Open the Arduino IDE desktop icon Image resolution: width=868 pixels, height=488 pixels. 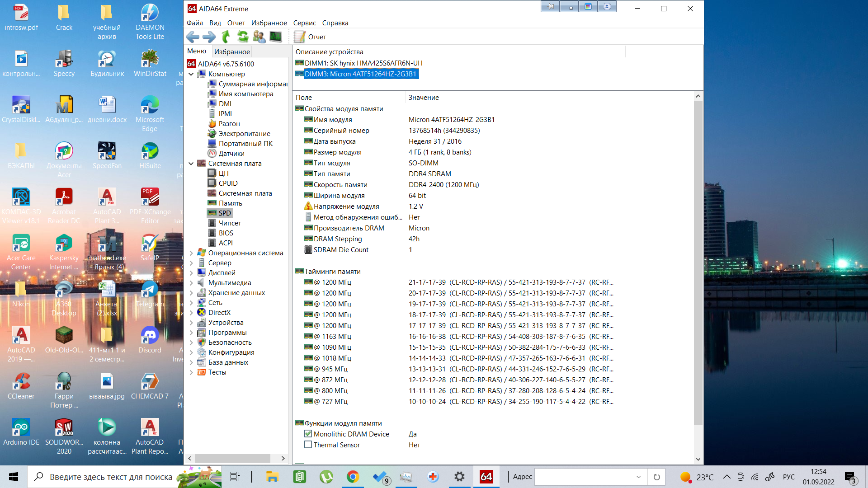pos(21,432)
